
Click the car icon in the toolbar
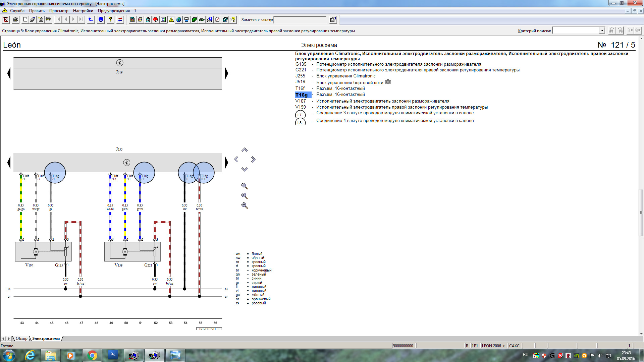point(48,19)
